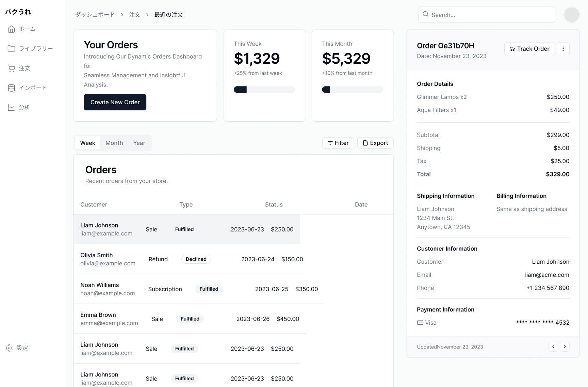The width and height of the screenshot is (588, 387).
Task: Click the This Week progress bar
Action: coord(264,90)
